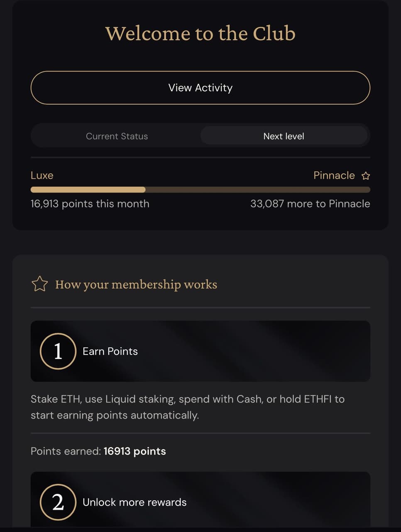This screenshot has width=401, height=532.
Task: Expand the Earn Points step
Action: point(200,351)
